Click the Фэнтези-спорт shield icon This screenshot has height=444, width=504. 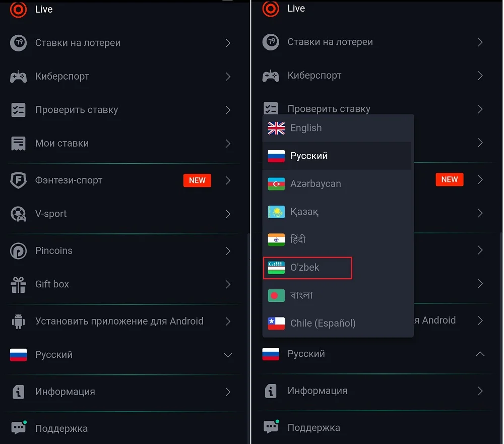tap(18, 180)
